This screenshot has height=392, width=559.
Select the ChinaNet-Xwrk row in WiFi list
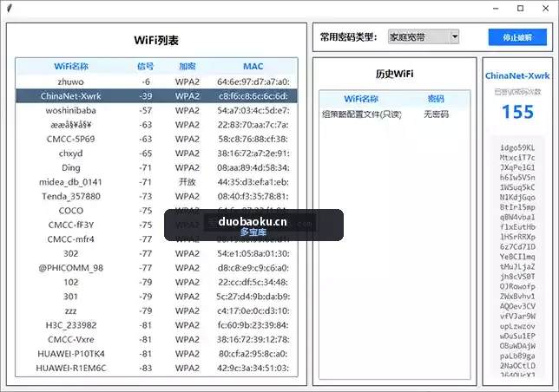point(156,96)
